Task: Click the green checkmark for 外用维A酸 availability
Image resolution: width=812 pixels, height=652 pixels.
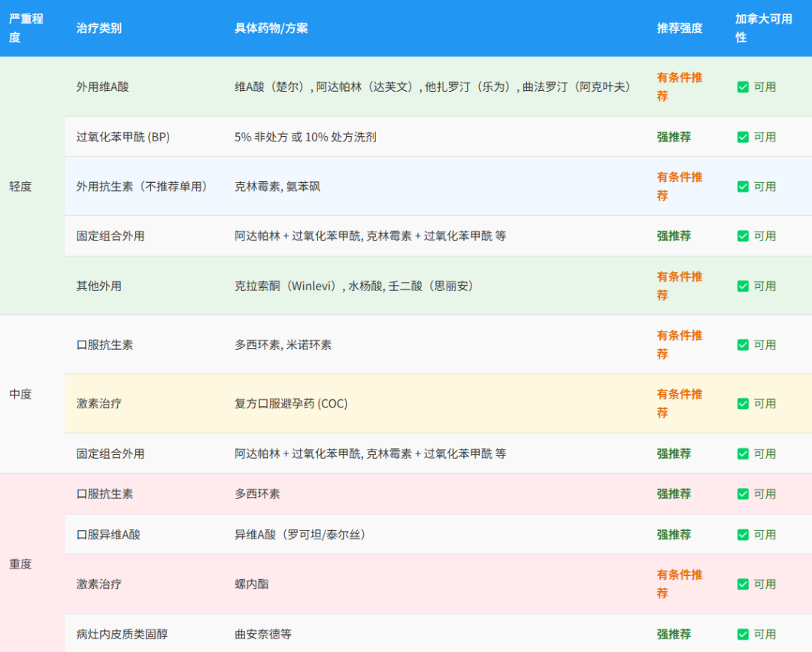Action: click(x=743, y=86)
